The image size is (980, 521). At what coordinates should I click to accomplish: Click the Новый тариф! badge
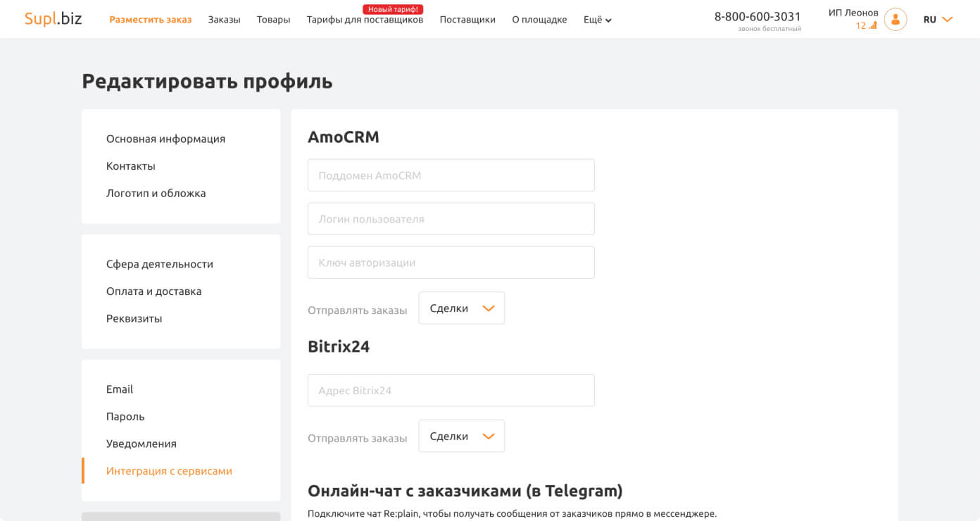tap(393, 9)
